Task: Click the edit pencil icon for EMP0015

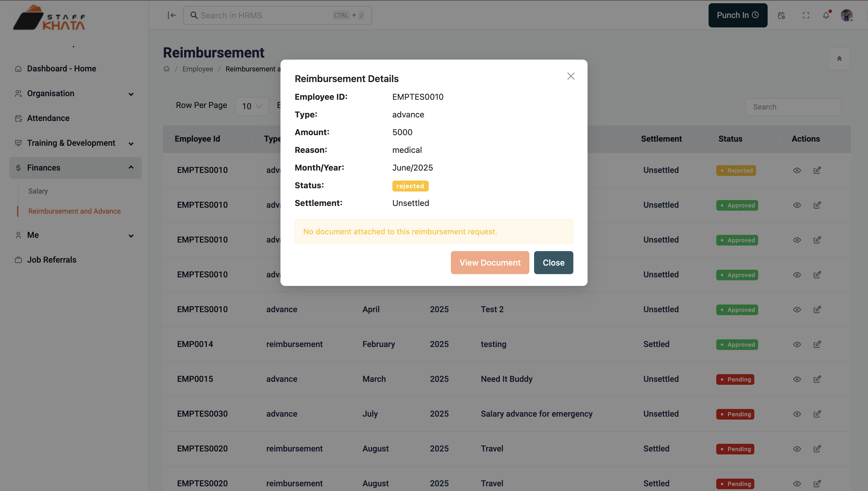Action: 818,379
